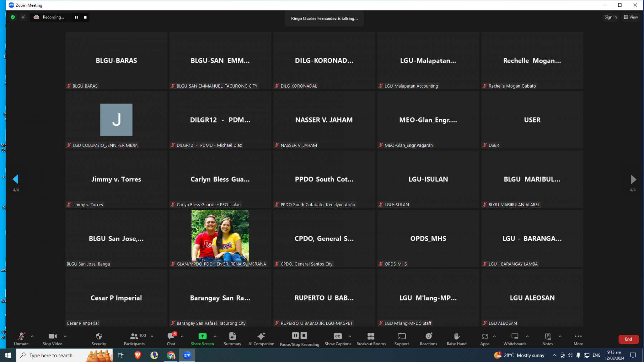Select the ENGR. RENA SUMBRANA photo tile
The image size is (644, 362).
(x=220, y=238)
